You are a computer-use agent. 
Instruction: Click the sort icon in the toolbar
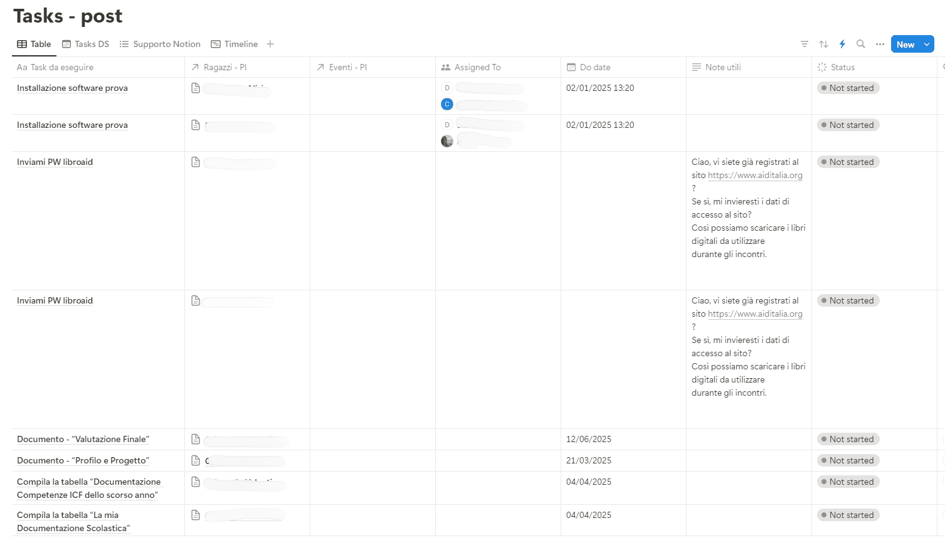pos(823,44)
